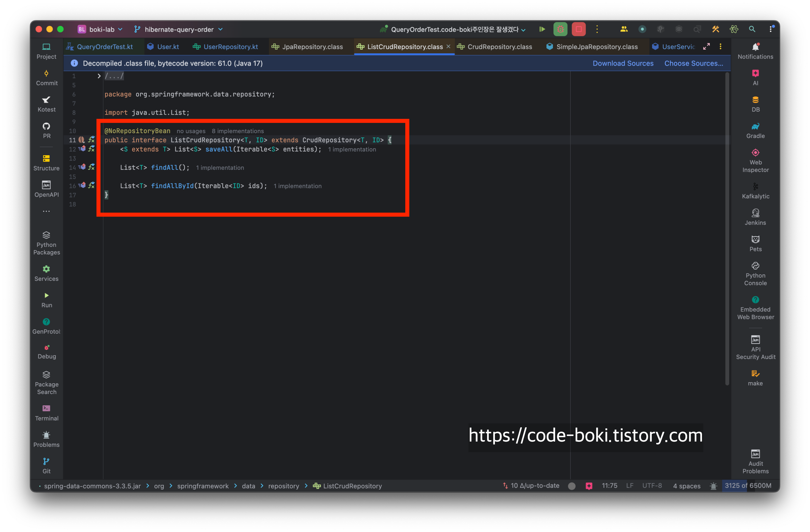
Task: Stop the running process with red button
Action: [579, 29]
